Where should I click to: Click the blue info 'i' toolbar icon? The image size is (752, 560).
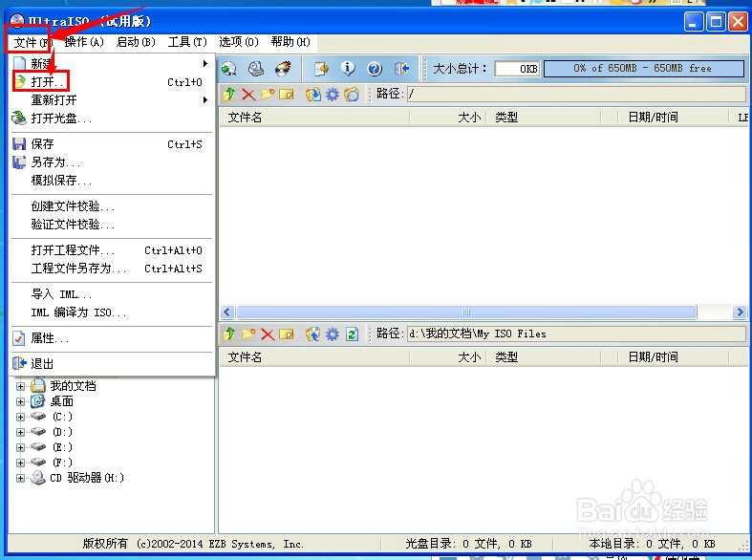348,69
